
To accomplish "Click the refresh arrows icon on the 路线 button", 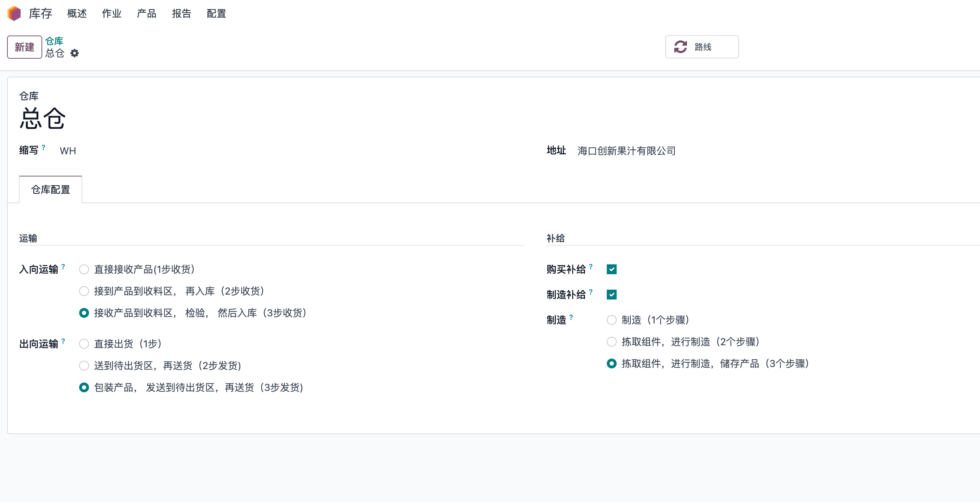I will pos(680,47).
